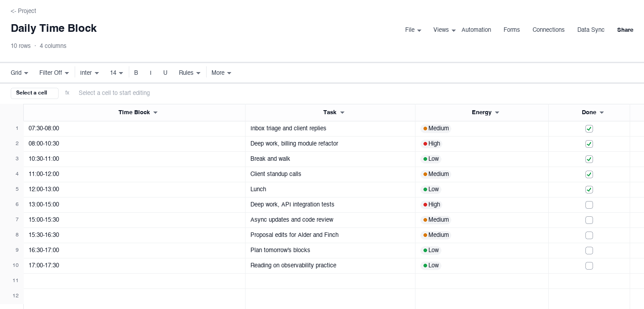Uncheck Done for Lunch row
The width and height of the screenshot is (644, 309).
589,190
